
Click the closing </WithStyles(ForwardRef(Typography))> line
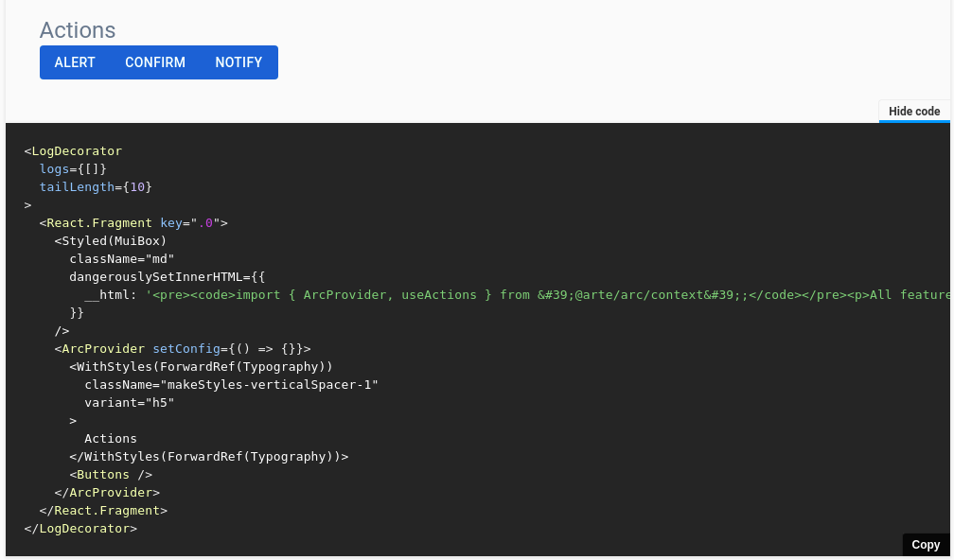click(208, 457)
